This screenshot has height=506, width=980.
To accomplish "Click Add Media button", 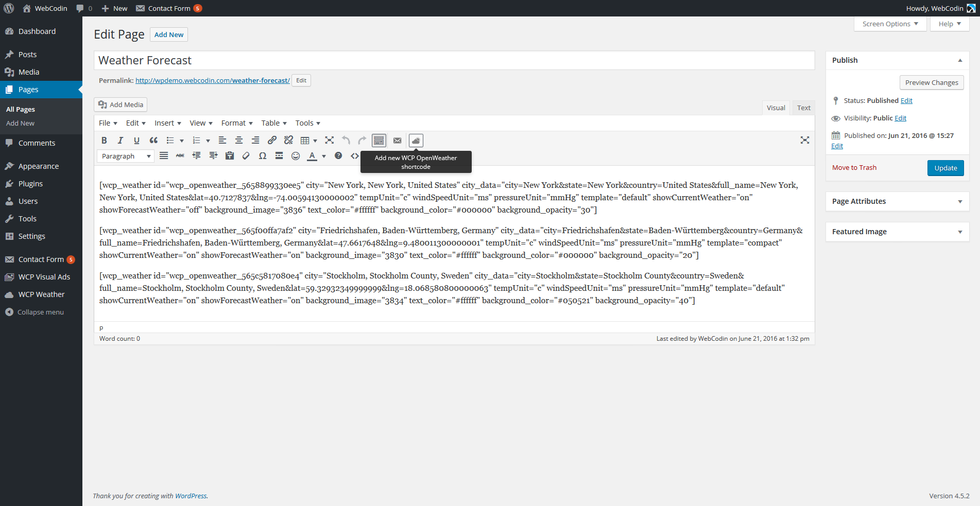I will 121,104.
